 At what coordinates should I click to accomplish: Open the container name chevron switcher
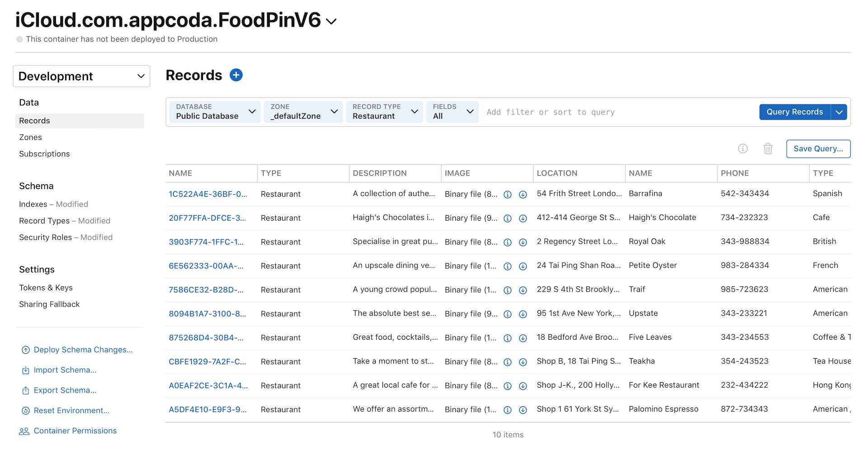pyautogui.click(x=332, y=21)
